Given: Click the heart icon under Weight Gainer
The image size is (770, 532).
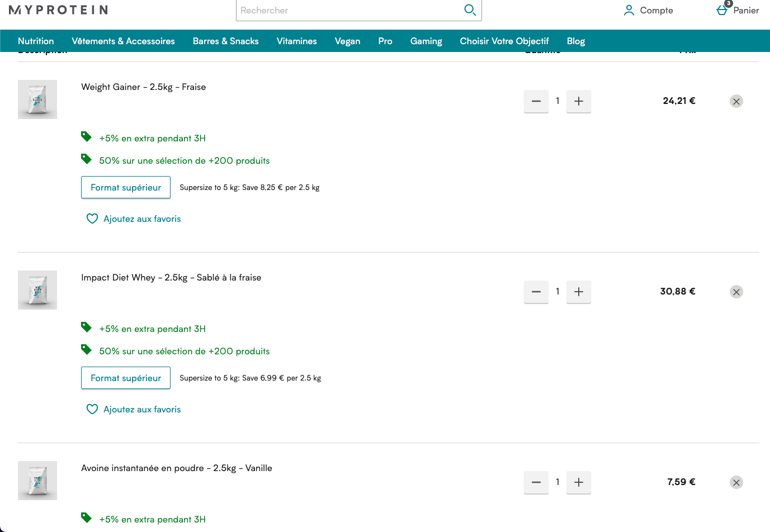Looking at the screenshot, I should pos(92,218).
